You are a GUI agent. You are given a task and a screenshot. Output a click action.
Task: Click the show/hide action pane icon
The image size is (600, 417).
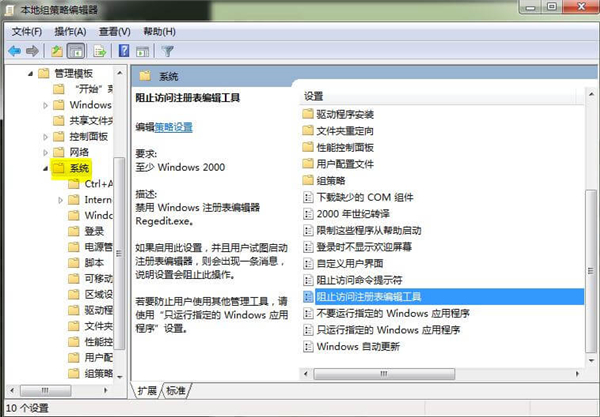[144, 50]
